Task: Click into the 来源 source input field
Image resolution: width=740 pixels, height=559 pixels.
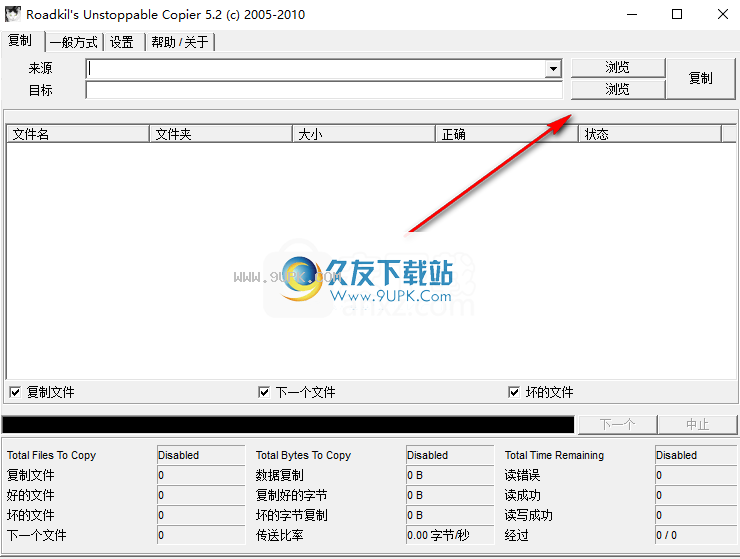Action: tap(316, 69)
